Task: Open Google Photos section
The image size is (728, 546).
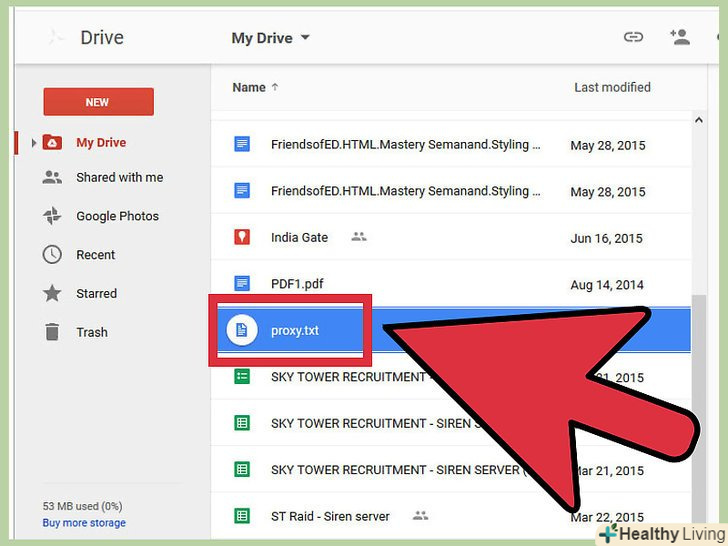Action: [117, 216]
